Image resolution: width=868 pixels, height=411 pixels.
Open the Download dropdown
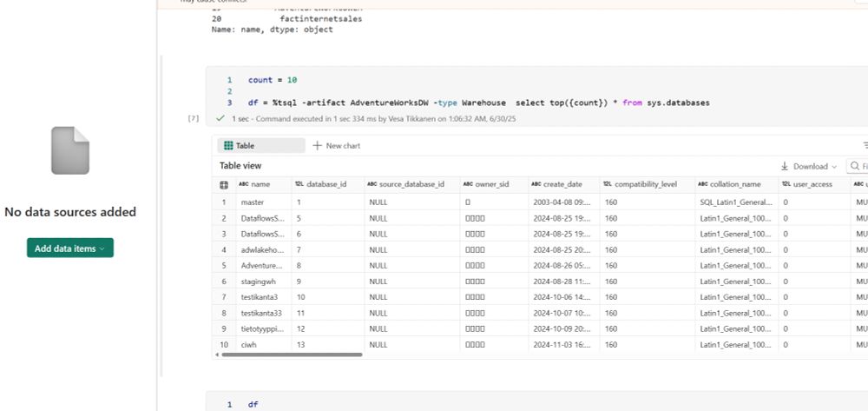pos(809,166)
